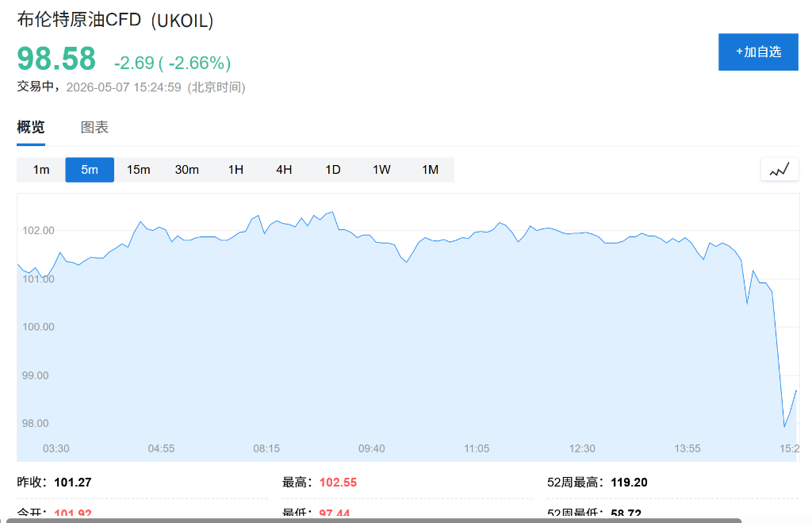Click the +加自选 button

pos(758,52)
